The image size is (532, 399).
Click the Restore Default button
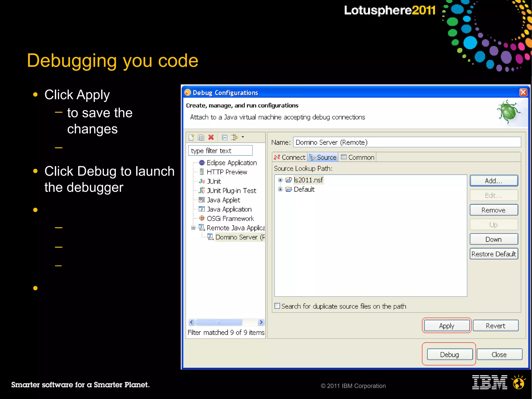tap(494, 254)
